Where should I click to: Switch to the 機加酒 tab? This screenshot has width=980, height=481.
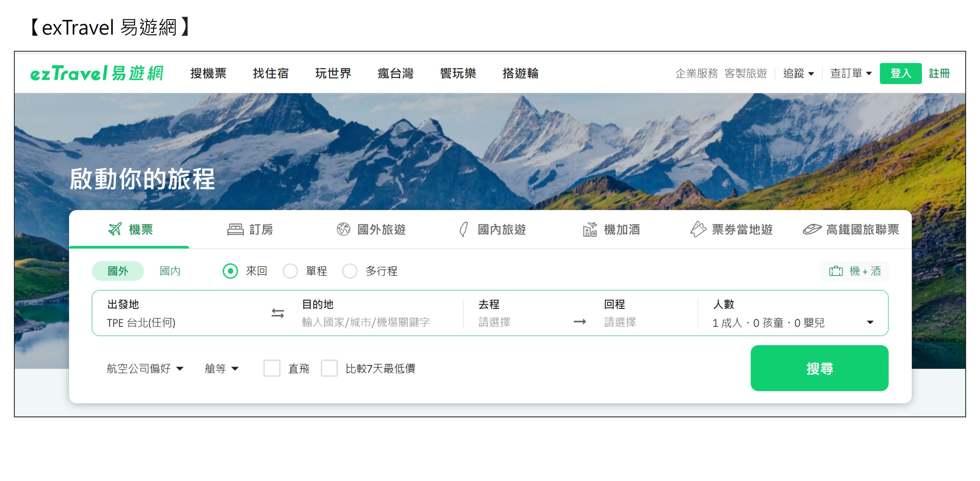611,229
